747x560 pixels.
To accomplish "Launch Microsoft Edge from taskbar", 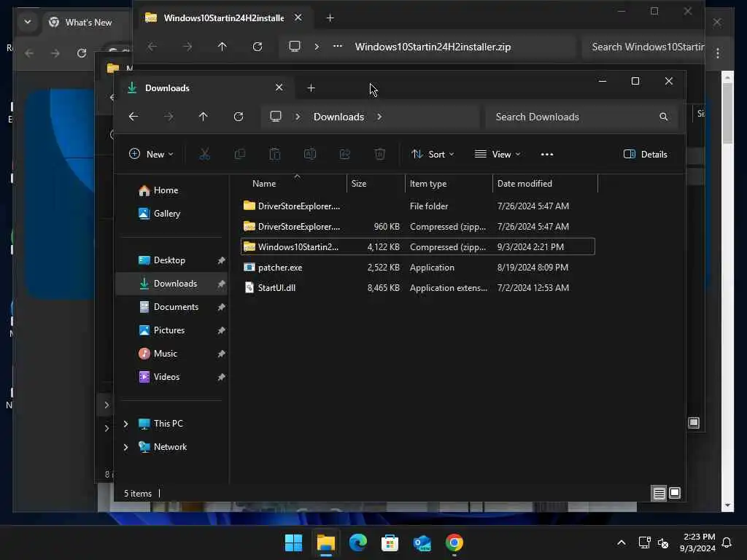I will coord(357,542).
